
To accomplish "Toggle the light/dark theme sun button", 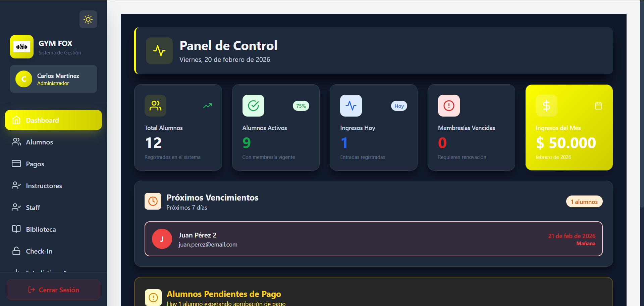I will click(x=88, y=19).
